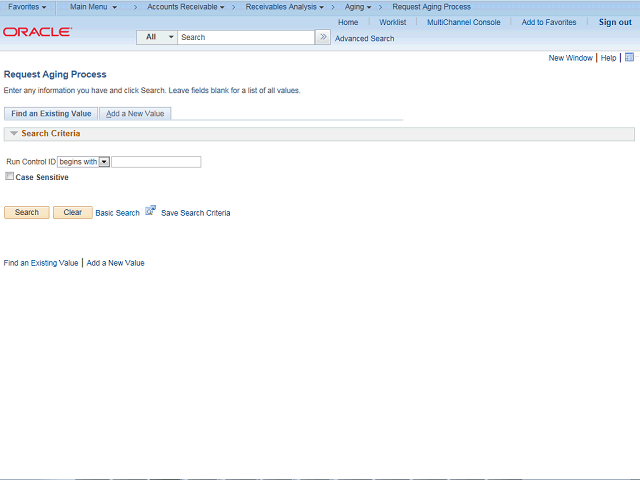Enable the Case Sensitive checkbox

(9, 176)
